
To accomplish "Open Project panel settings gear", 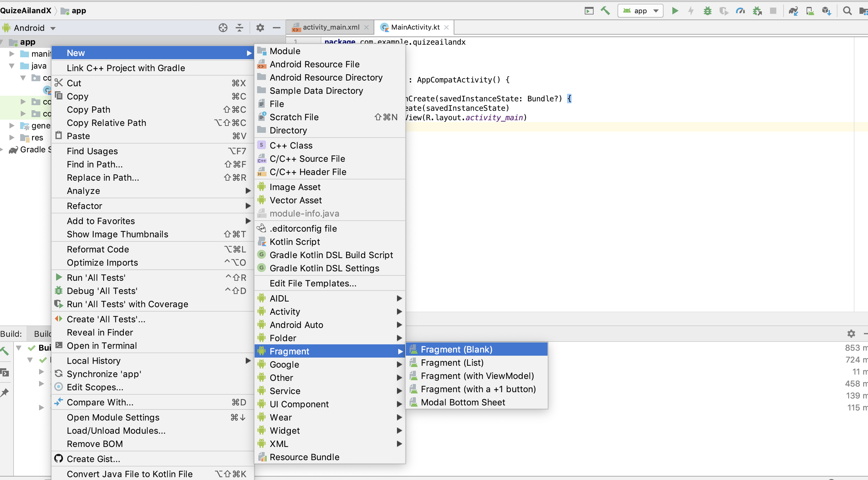I will 260,28.
